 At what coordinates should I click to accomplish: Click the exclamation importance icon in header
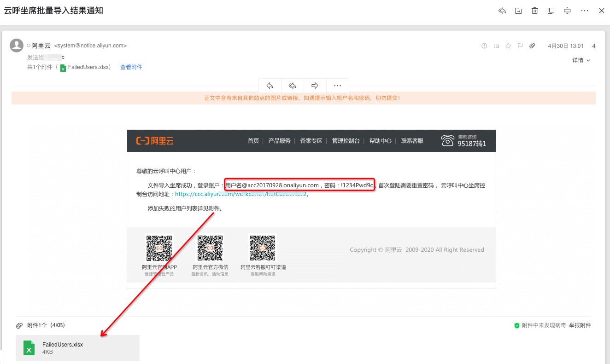pyautogui.click(x=484, y=46)
